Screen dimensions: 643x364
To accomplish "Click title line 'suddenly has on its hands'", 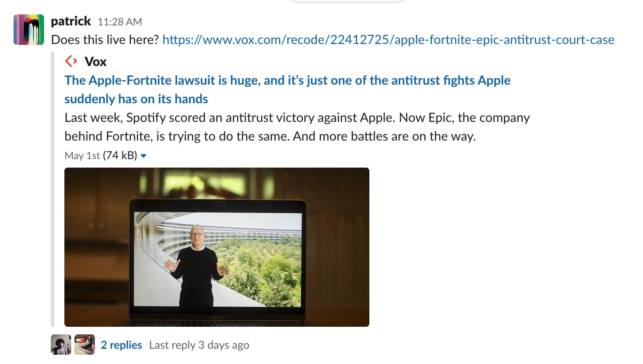I will pyautogui.click(x=136, y=99).
